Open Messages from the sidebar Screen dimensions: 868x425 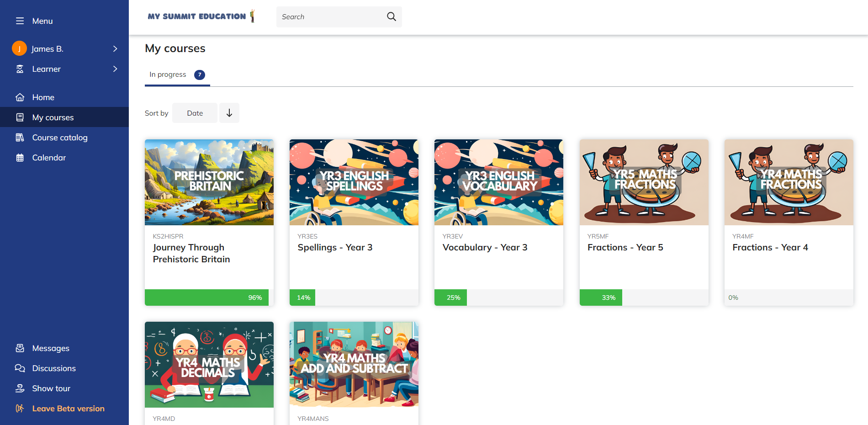(x=64, y=348)
